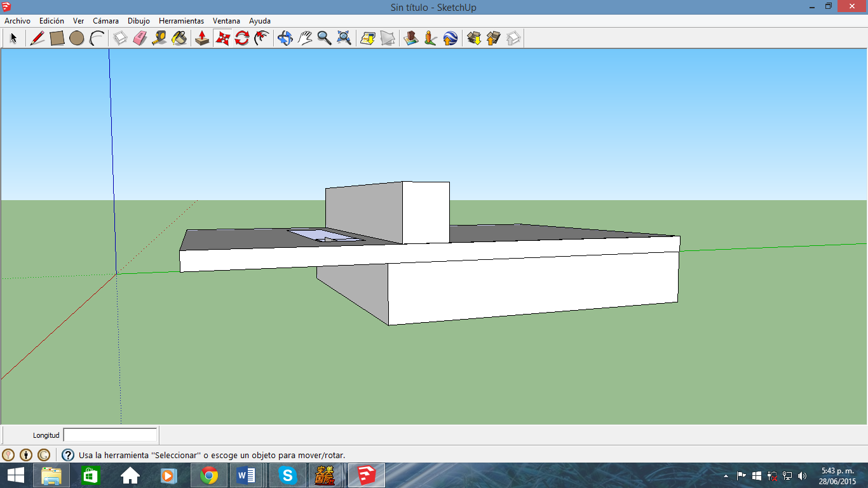Choose the Zoom magnifier tool
Viewport: 868px width, 488px height.
click(325, 38)
